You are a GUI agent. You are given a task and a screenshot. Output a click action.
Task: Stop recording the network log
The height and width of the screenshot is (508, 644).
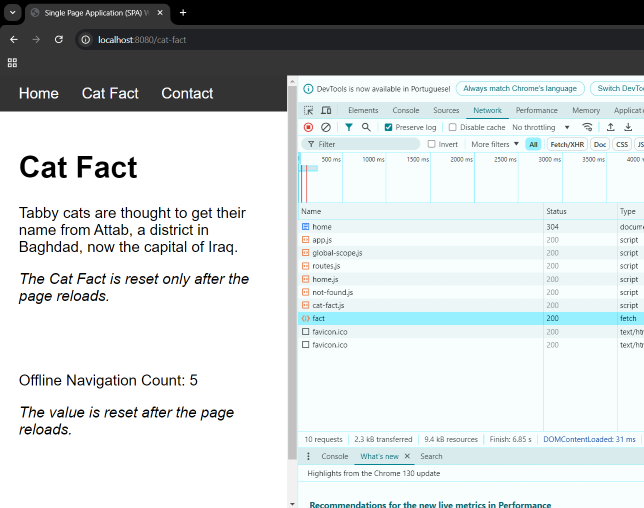pos(308,127)
